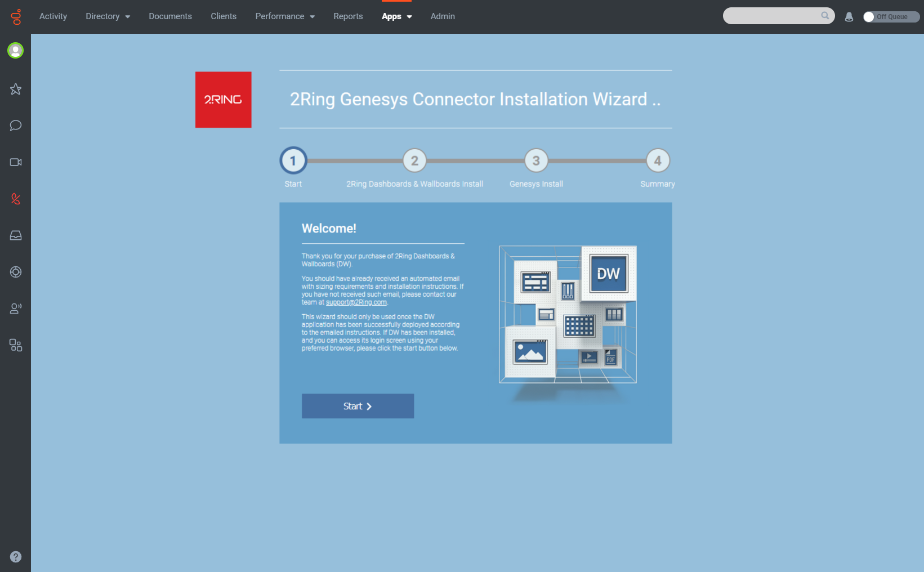Open the Admin menu item
924x572 pixels.
coord(443,16)
